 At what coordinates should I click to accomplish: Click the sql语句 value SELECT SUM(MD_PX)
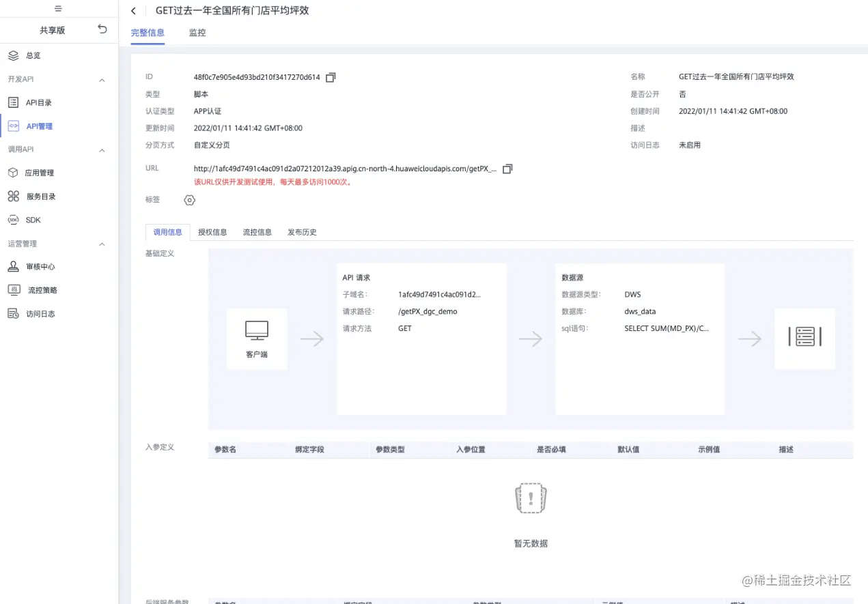pyautogui.click(x=667, y=328)
